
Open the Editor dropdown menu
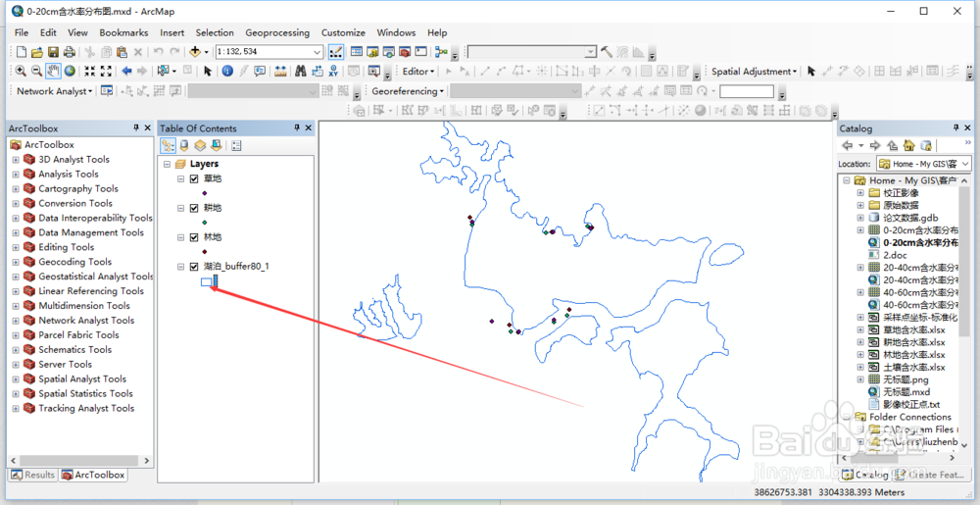point(418,72)
